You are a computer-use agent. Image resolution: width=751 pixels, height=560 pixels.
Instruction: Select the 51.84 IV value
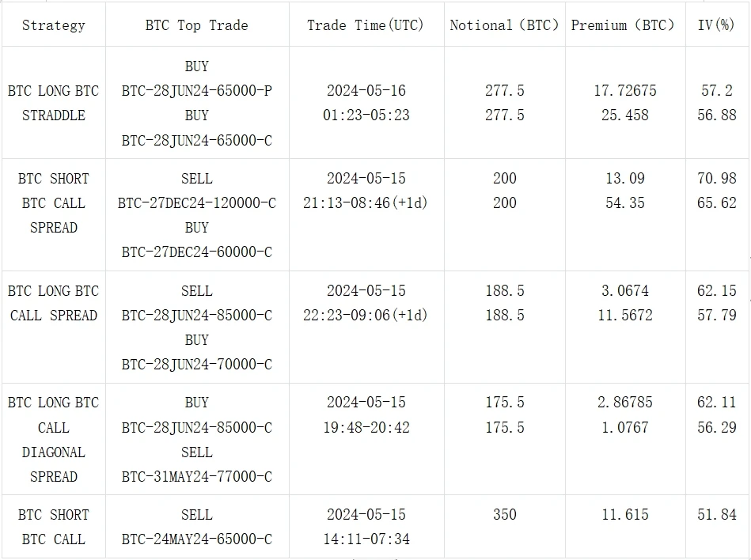click(716, 515)
